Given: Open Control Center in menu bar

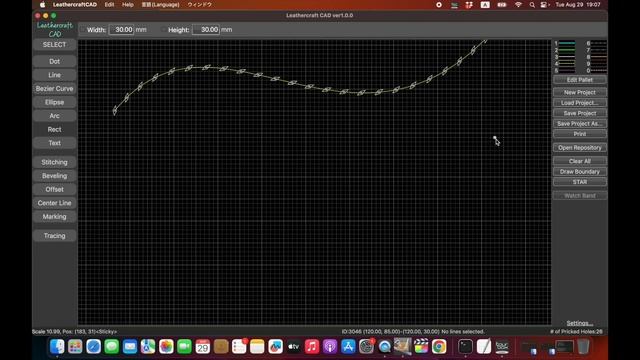Looking at the screenshot, I should [544, 4].
